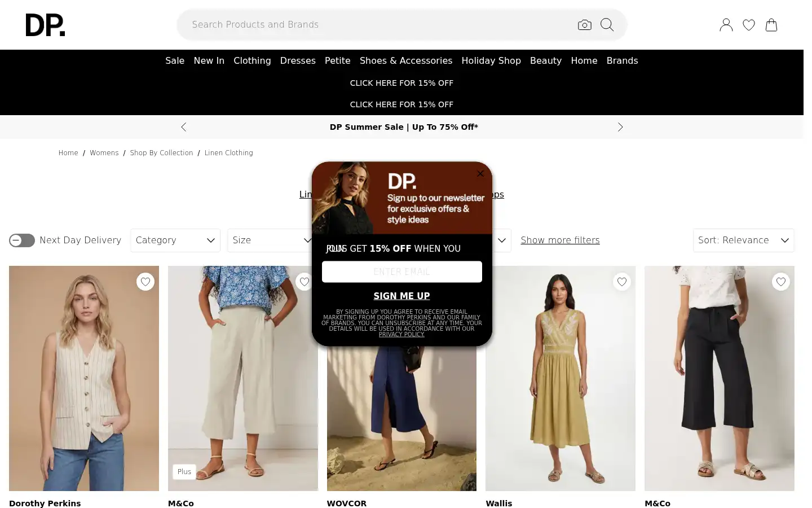Screen dimensions: 812x508
Task: Click the Dorothy Perkins brand name
Action: [45, 503]
